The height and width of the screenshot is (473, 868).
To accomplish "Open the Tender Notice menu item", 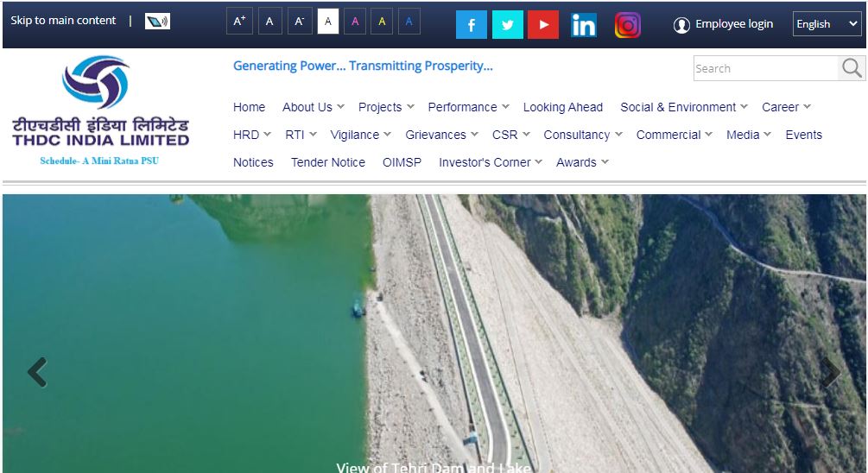I will 327,162.
